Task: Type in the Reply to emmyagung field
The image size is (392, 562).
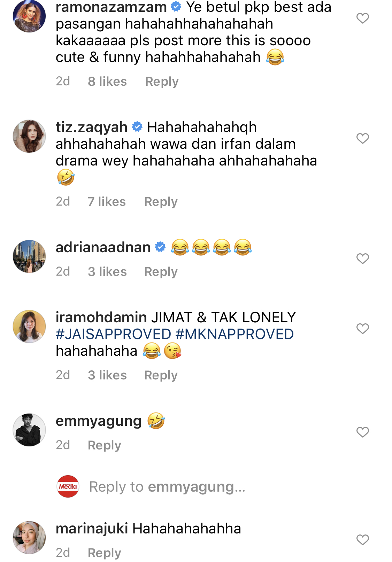Action: coord(167,487)
